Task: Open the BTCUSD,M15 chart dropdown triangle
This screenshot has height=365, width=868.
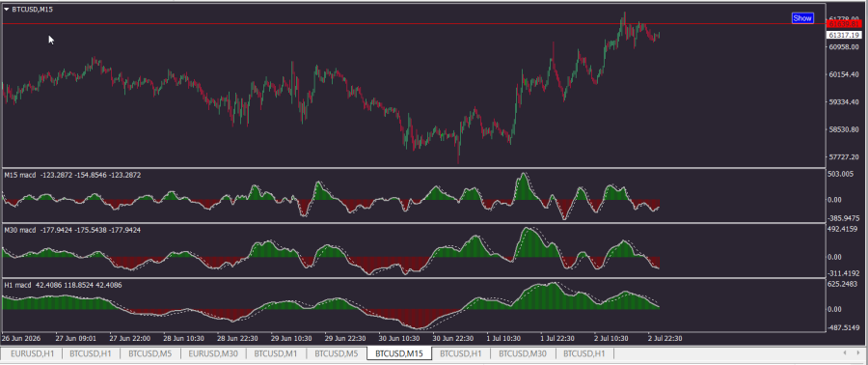Action: point(7,10)
